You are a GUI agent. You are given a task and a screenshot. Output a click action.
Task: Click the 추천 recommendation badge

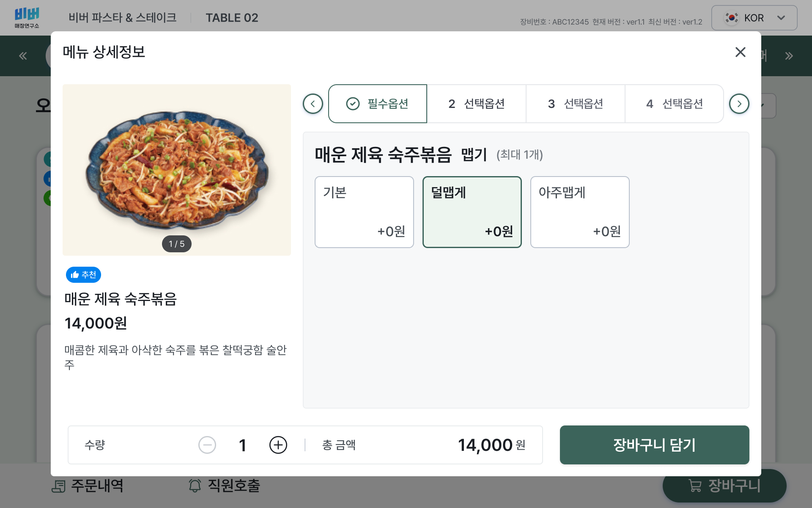pyautogui.click(x=83, y=274)
